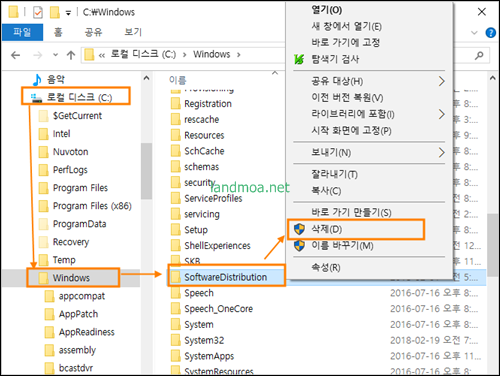Image resolution: width=500 pixels, height=376 pixels.
Task: Click navigation pane scrollbar thumb
Action: [146, 171]
